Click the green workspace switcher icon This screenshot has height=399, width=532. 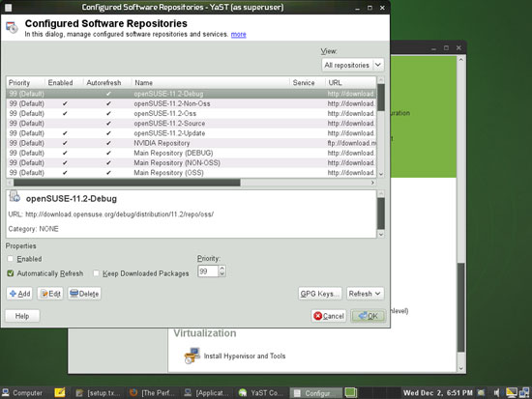(x=351, y=392)
